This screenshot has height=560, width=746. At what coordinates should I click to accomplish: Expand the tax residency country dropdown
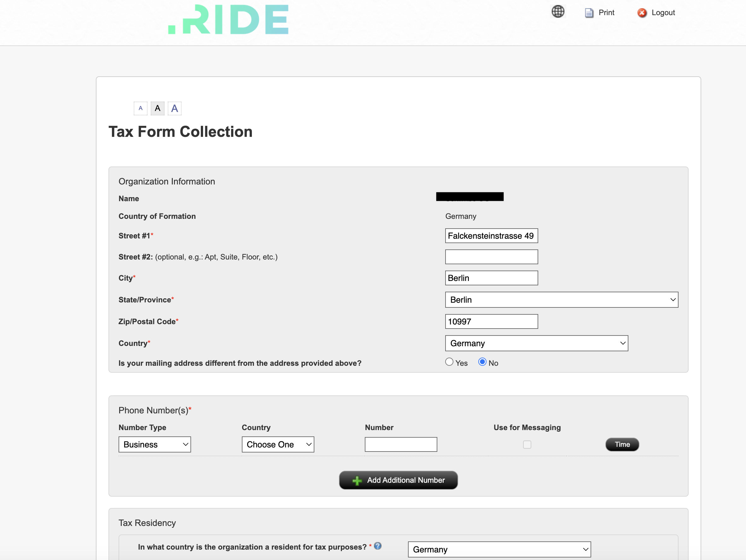(x=499, y=549)
